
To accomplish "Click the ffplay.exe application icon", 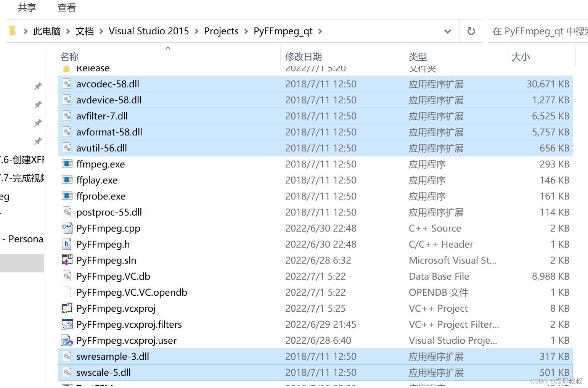I will tap(67, 180).
